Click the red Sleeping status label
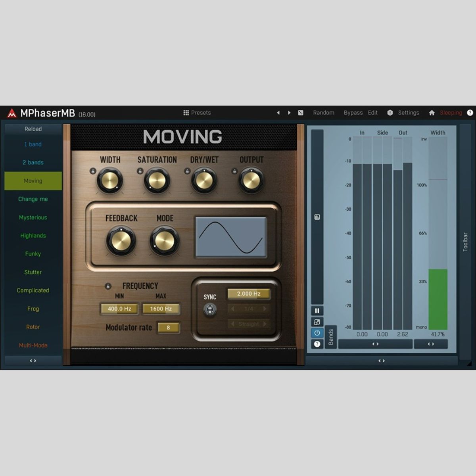This screenshot has height=476, width=476. (451, 113)
